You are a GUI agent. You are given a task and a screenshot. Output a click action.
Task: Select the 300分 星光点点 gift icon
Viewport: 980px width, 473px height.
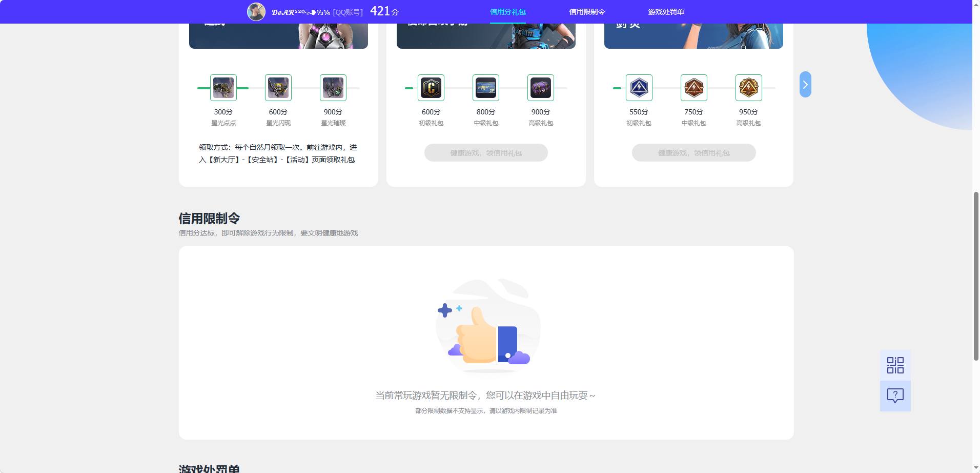[223, 88]
